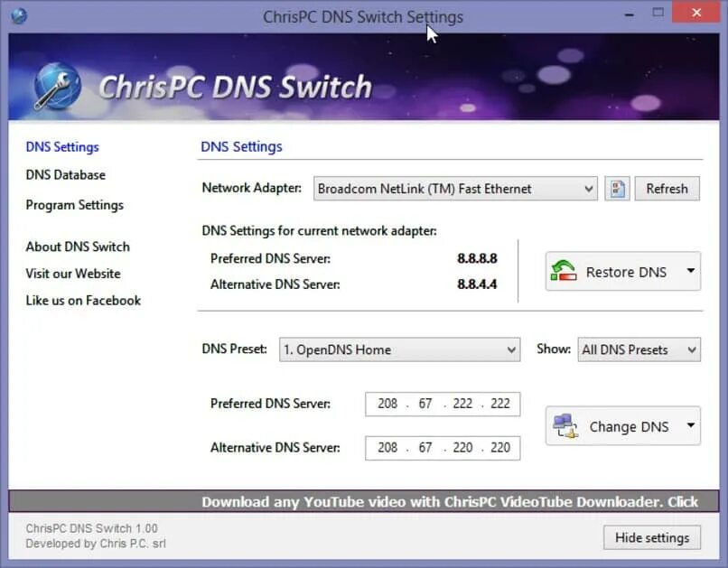Open DNS Database in the sidebar
The height and width of the screenshot is (568, 728).
[65, 175]
